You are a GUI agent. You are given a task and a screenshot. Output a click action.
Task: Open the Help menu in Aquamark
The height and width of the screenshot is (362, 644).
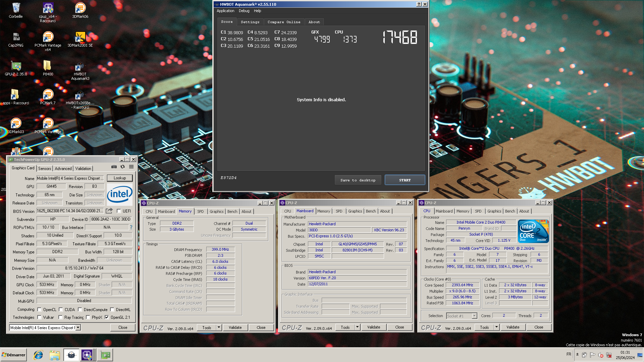[257, 11]
